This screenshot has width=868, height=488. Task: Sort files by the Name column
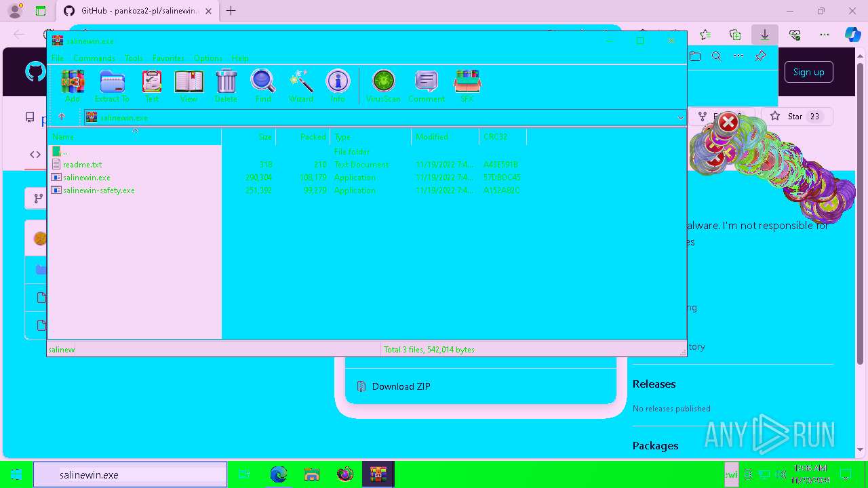click(134, 137)
